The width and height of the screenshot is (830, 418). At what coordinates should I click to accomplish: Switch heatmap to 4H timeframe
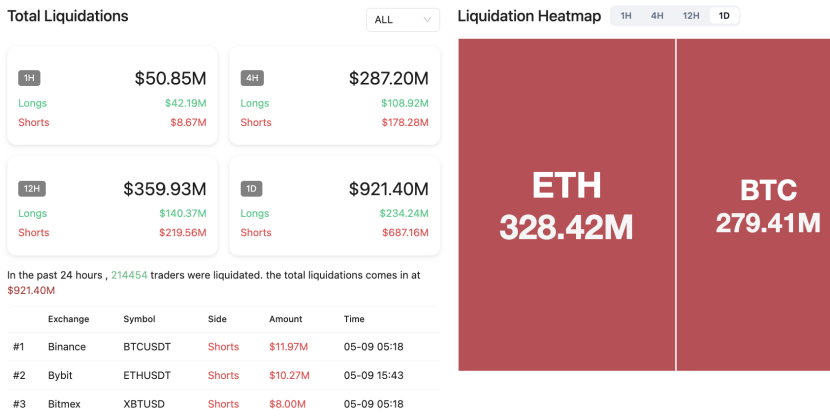[x=657, y=16]
